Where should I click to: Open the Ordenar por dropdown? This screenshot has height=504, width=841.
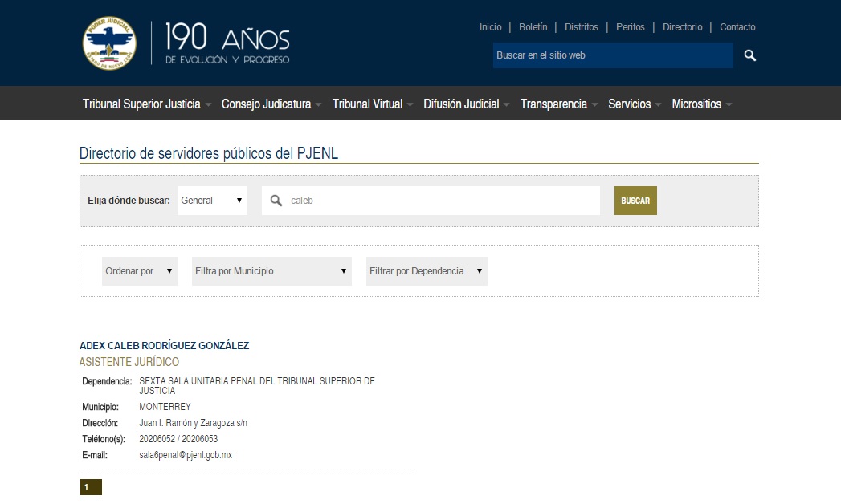pyautogui.click(x=139, y=271)
